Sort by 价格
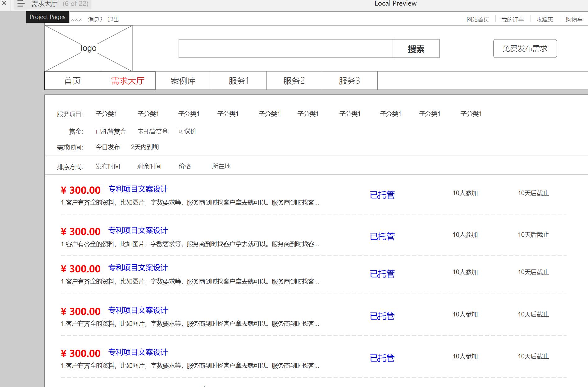The height and width of the screenshot is (387, 588). pyautogui.click(x=185, y=166)
